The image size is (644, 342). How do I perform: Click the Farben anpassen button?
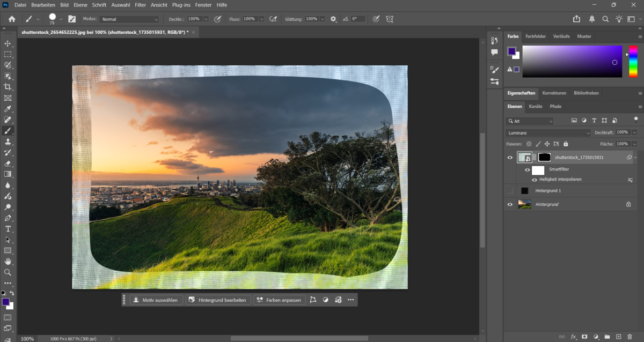tap(279, 300)
